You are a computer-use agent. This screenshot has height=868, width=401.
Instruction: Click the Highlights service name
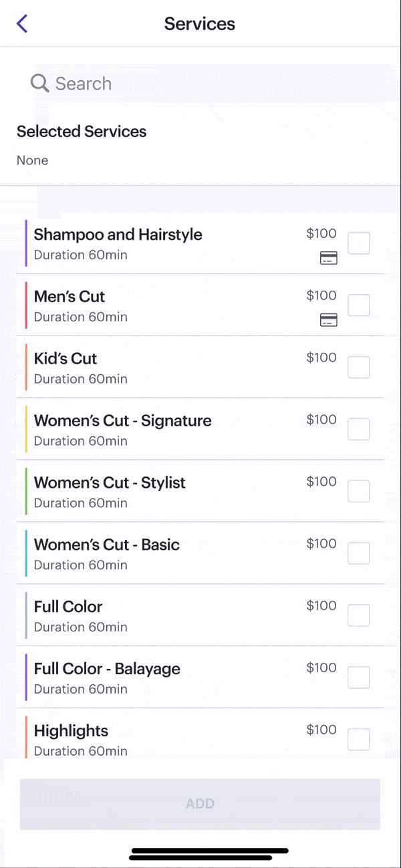click(71, 731)
